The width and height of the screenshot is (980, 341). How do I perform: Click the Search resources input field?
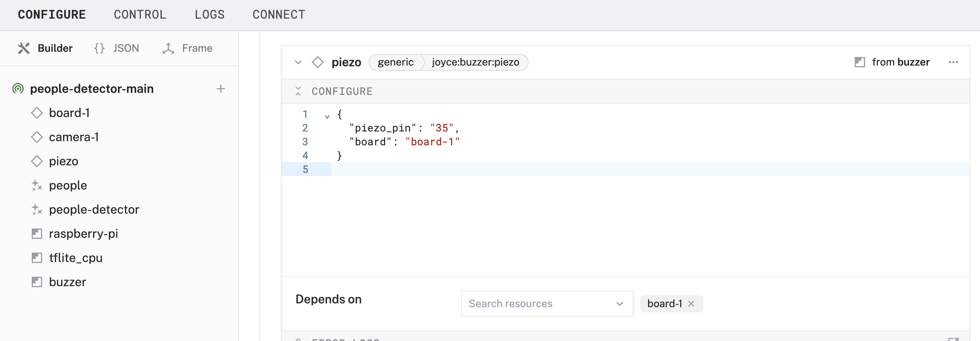(547, 303)
